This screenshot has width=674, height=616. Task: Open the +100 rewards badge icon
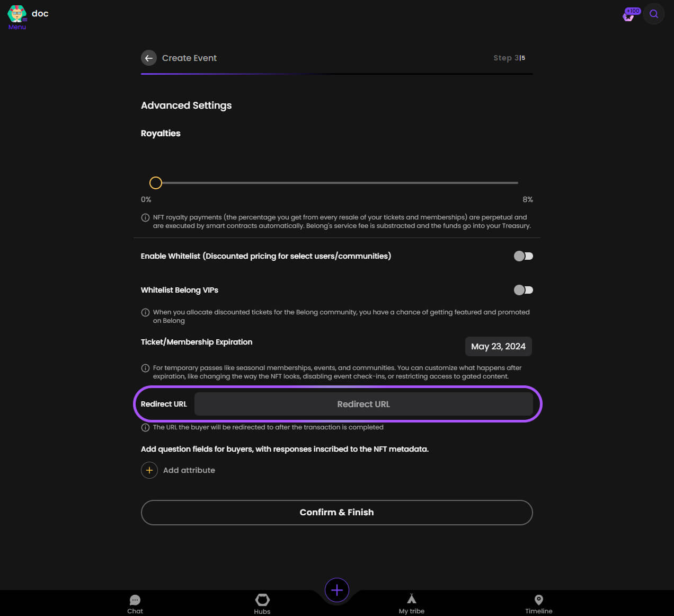coord(631,14)
